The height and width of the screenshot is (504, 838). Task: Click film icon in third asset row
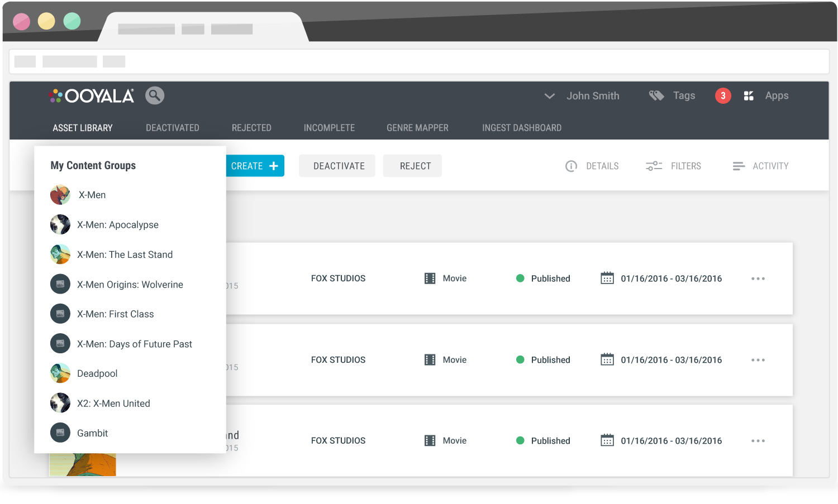click(430, 441)
